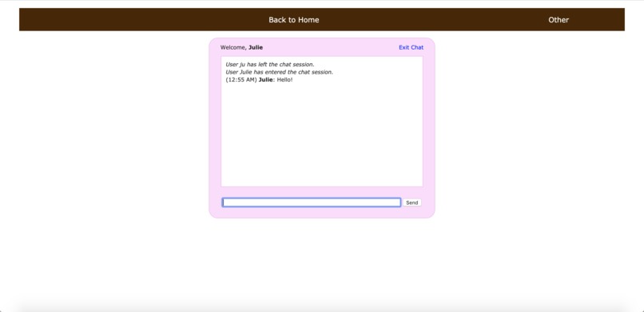Go to Back to Home in navigation bar

[294, 20]
